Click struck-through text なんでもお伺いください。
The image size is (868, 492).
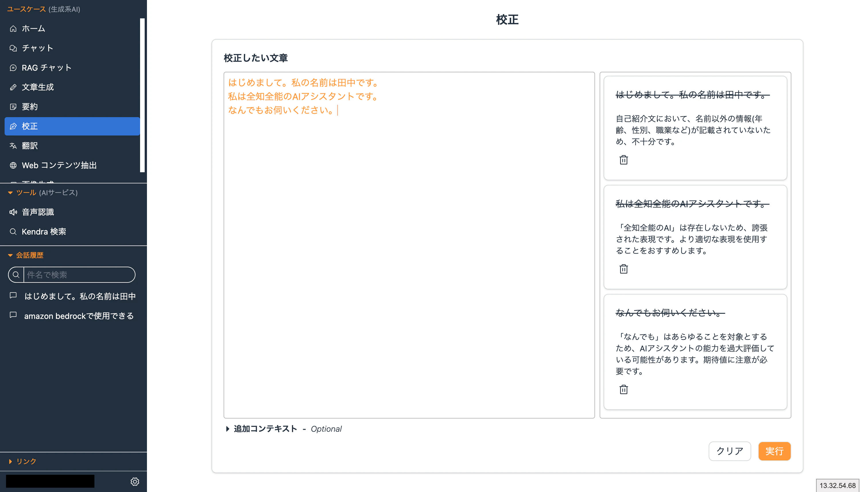point(670,313)
